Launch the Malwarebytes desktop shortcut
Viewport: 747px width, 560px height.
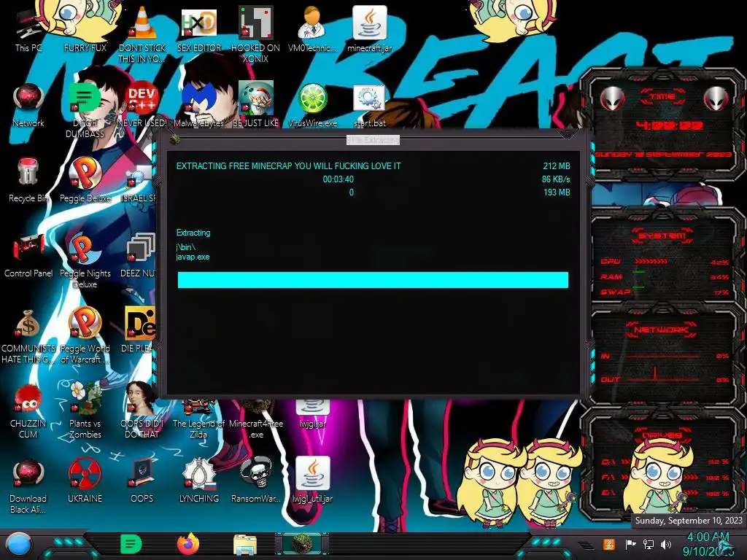pyautogui.click(x=198, y=105)
